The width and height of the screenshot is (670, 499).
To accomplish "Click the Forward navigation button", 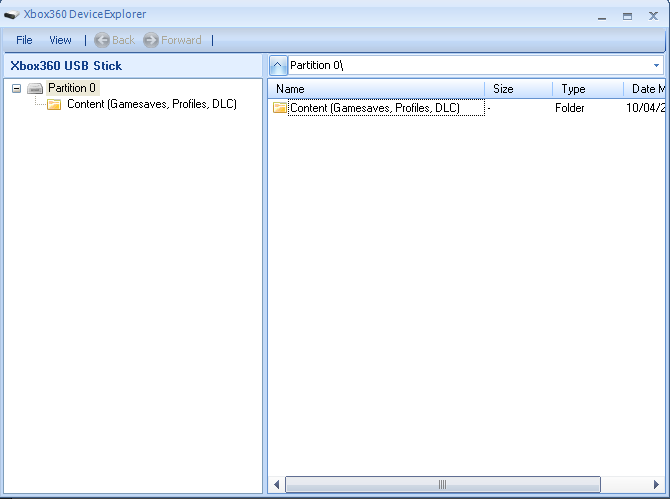I will tap(173, 40).
